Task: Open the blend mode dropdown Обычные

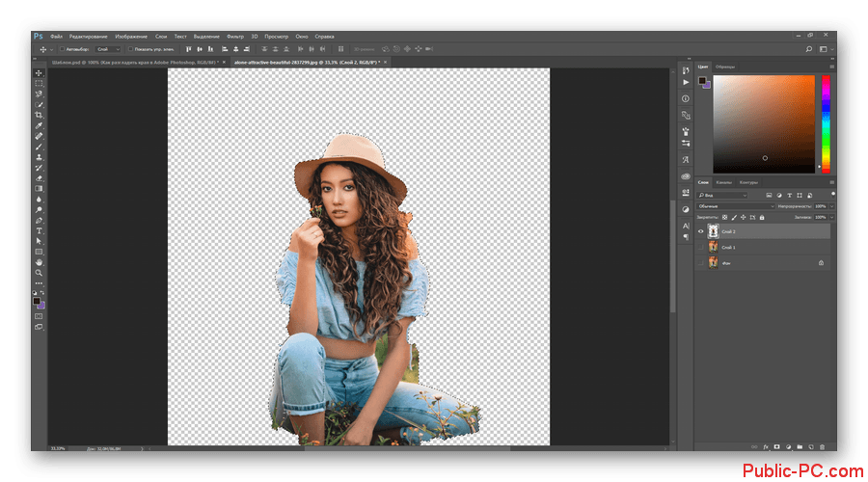Action: pyautogui.click(x=735, y=205)
